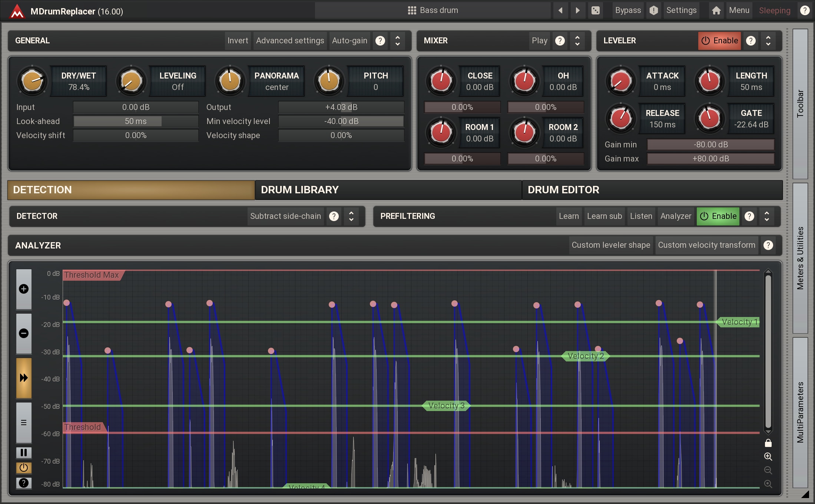The height and width of the screenshot is (504, 815).
Task: Click the Sleeping status label
Action: coord(775,10)
